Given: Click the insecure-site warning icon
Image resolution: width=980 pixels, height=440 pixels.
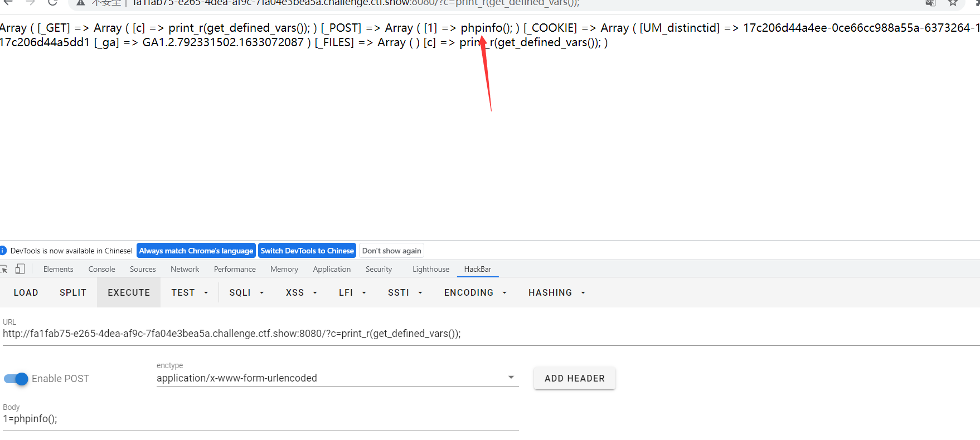Looking at the screenshot, I should click(x=81, y=3).
